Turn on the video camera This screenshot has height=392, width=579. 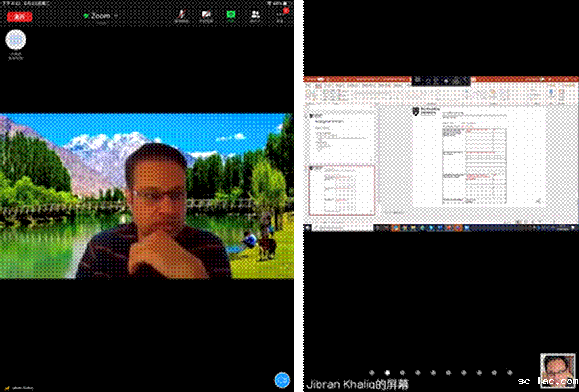[x=206, y=16]
